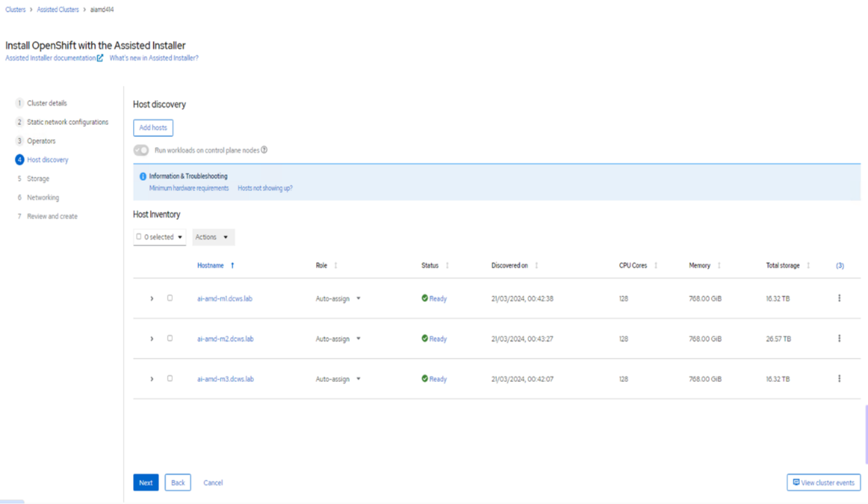
Task: Open ai-amd-m3.dcws.lab hostname link
Action: [x=225, y=379]
